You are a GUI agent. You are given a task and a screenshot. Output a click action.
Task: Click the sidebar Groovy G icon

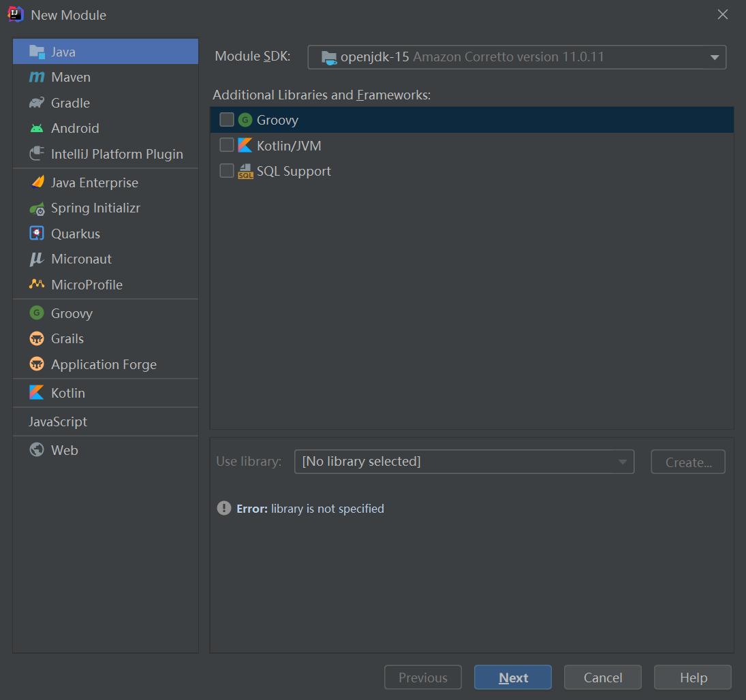click(37, 313)
